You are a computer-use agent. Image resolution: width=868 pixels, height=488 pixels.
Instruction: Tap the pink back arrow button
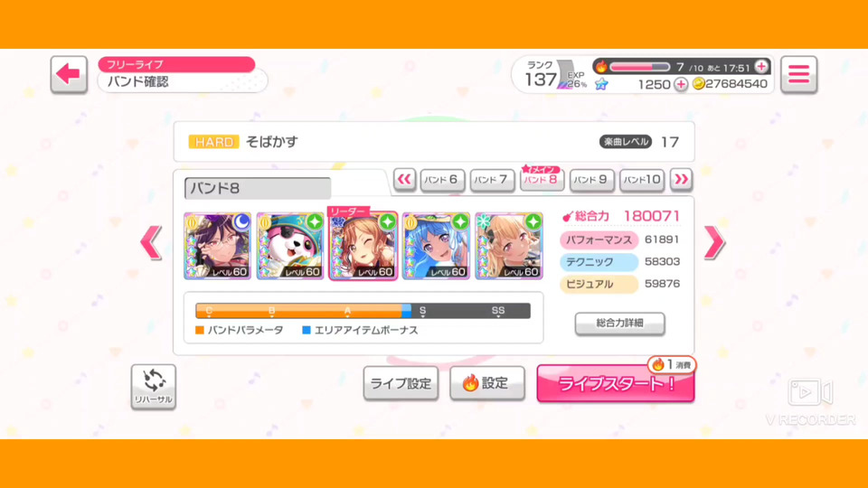click(x=69, y=74)
